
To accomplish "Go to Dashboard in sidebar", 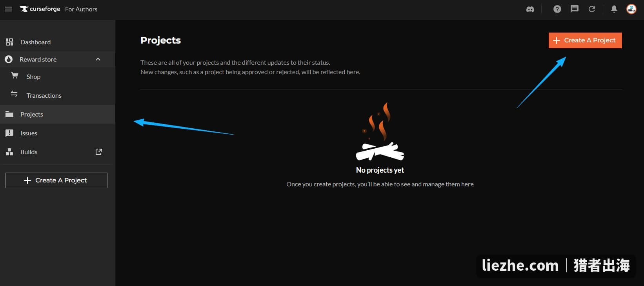I will click(58, 42).
